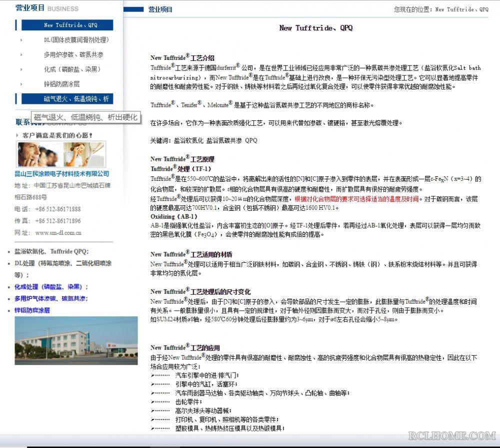Screen dimensions: 500x448
Task: Open 昆山三民涂赖电子材料技术有限公司 company link
Action: point(62,174)
